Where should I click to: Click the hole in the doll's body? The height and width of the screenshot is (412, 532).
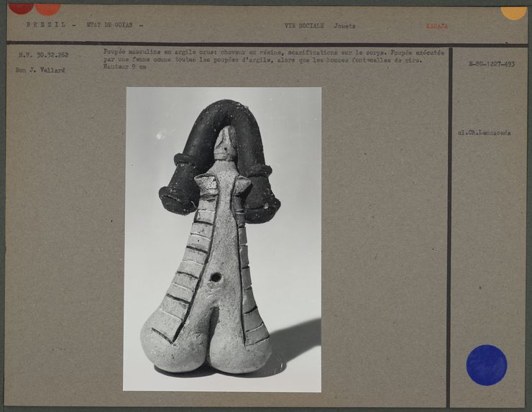(x=215, y=277)
